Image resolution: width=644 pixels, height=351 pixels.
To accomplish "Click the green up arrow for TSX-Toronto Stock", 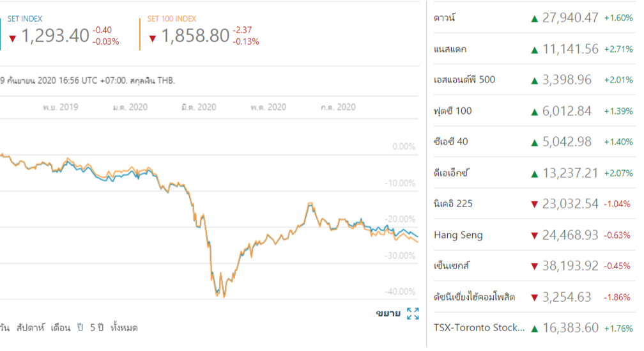I will click(534, 329).
